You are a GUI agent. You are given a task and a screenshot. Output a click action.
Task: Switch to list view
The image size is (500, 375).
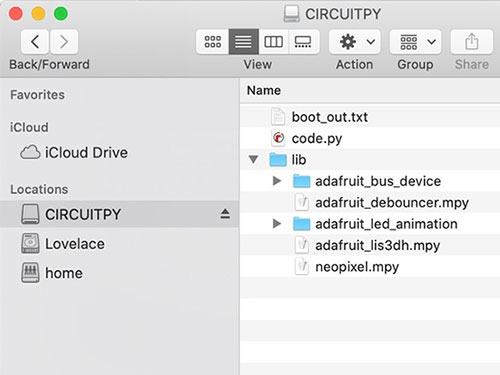pos(243,42)
